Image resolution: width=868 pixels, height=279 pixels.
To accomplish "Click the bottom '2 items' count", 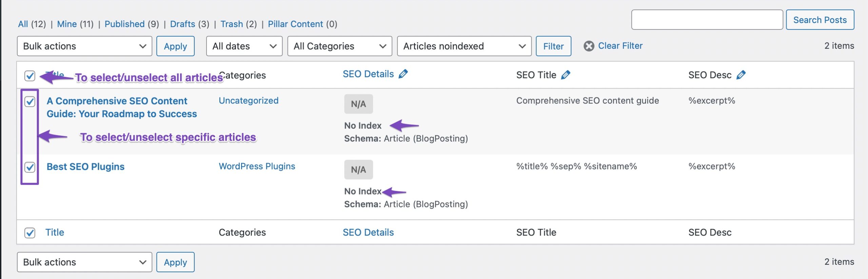I will tap(839, 262).
